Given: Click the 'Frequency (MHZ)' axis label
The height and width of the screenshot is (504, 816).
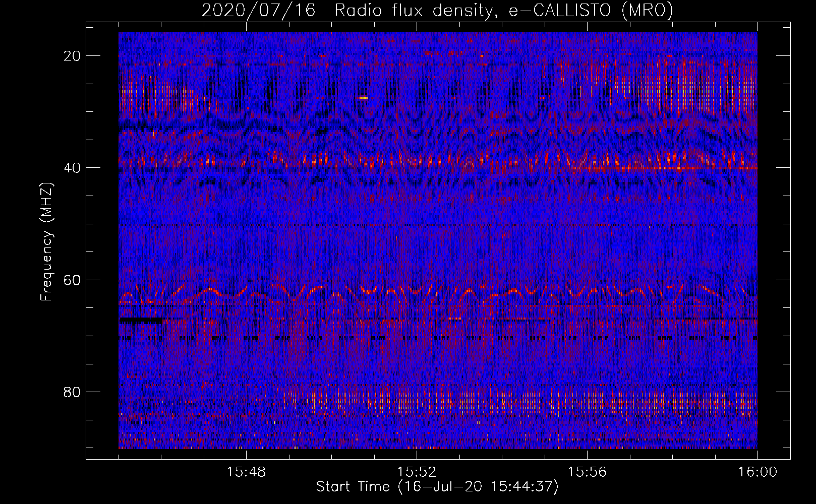Looking at the screenshot, I should [x=46, y=242].
